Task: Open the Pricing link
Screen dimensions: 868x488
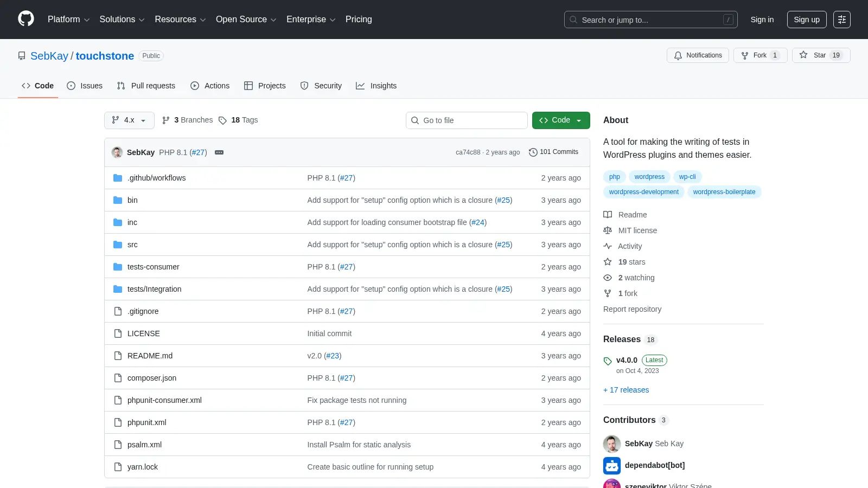Action: click(359, 20)
